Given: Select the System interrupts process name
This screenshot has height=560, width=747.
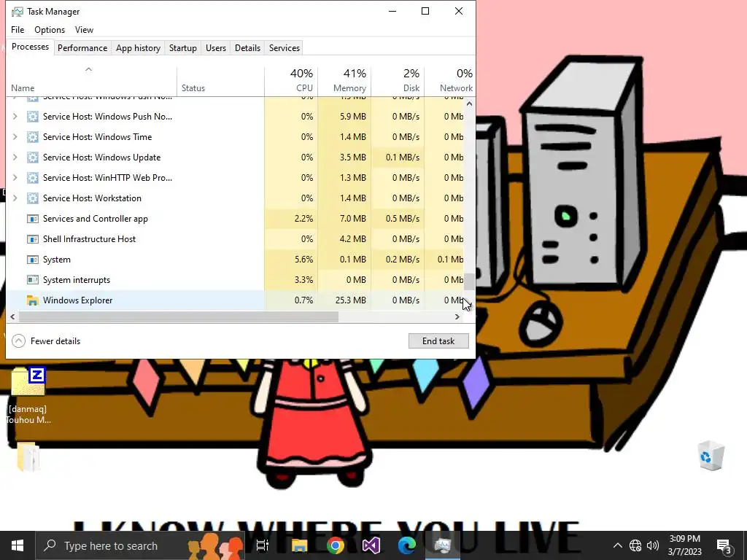Looking at the screenshot, I should pos(76,280).
